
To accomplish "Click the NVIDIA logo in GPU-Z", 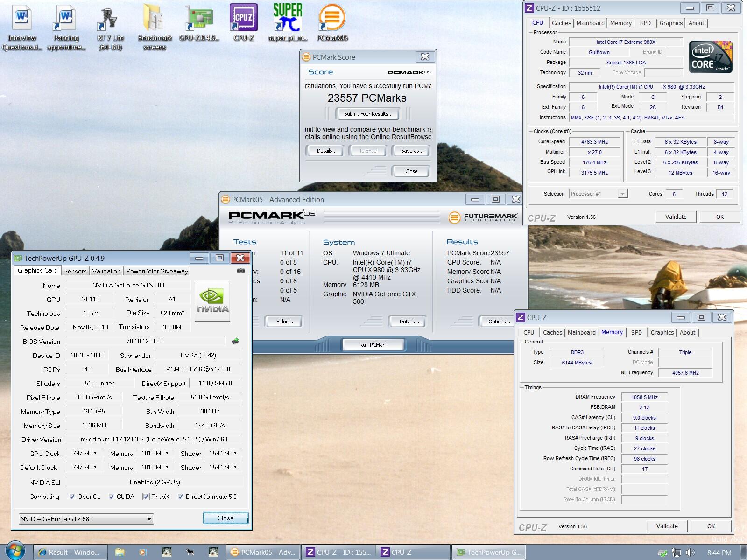I will (x=212, y=301).
